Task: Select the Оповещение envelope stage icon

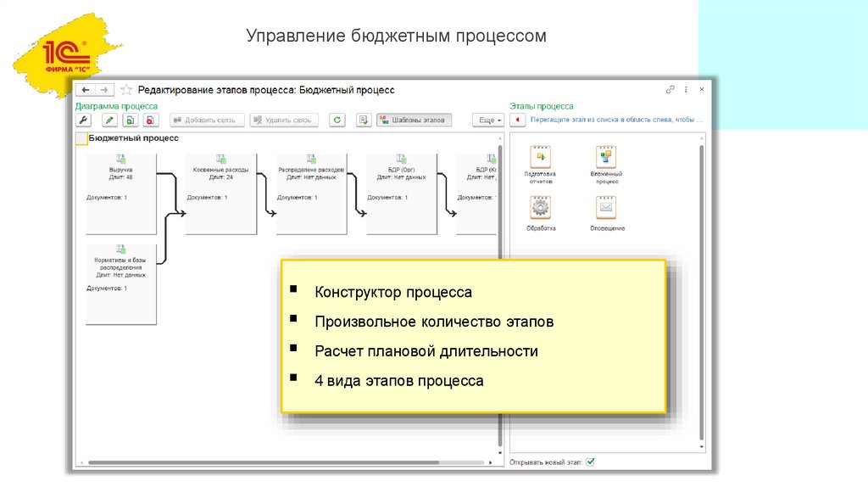Action: click(606, 207)
